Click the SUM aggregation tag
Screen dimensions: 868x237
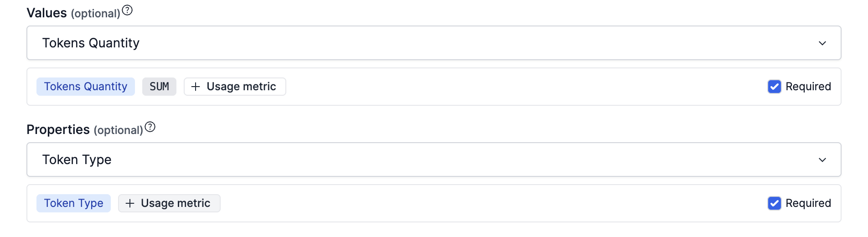pyautogui.click(x=159, y=87)
